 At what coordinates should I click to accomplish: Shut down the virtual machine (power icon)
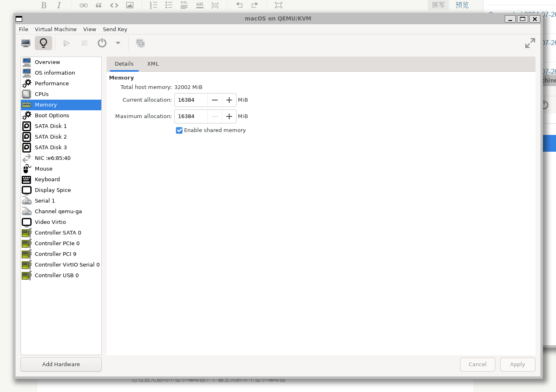pos(102,43)
